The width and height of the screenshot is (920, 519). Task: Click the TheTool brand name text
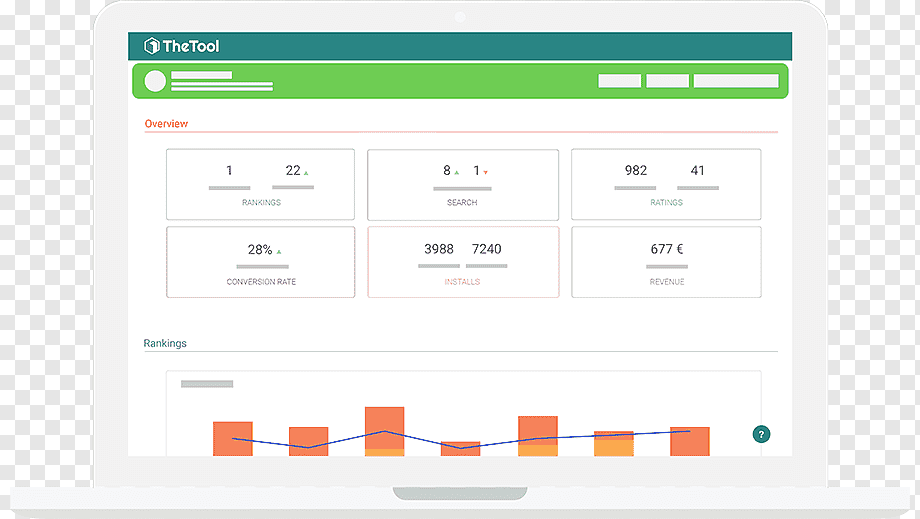pos(191,46)
